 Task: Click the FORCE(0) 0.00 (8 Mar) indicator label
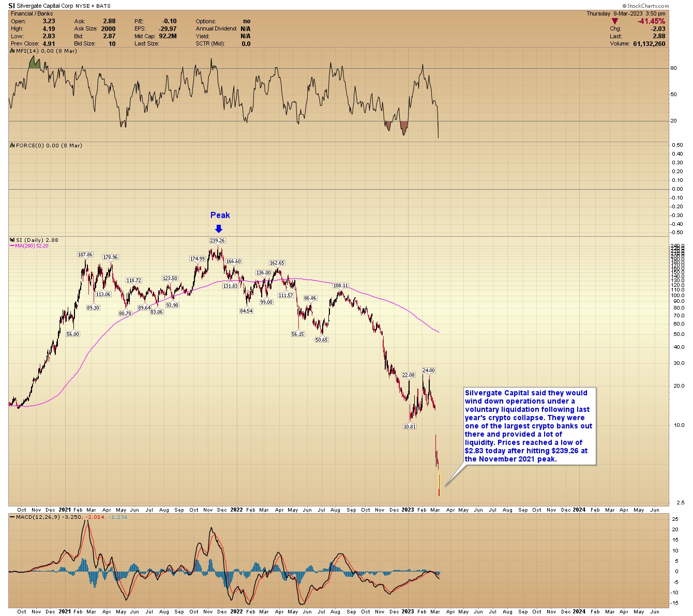coord(49,146)
